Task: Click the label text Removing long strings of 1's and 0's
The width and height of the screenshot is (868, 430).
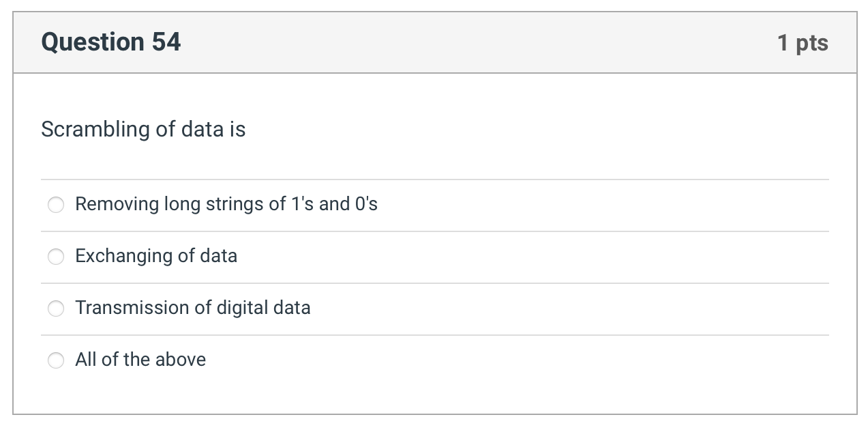Action: [x=226, y=204]
